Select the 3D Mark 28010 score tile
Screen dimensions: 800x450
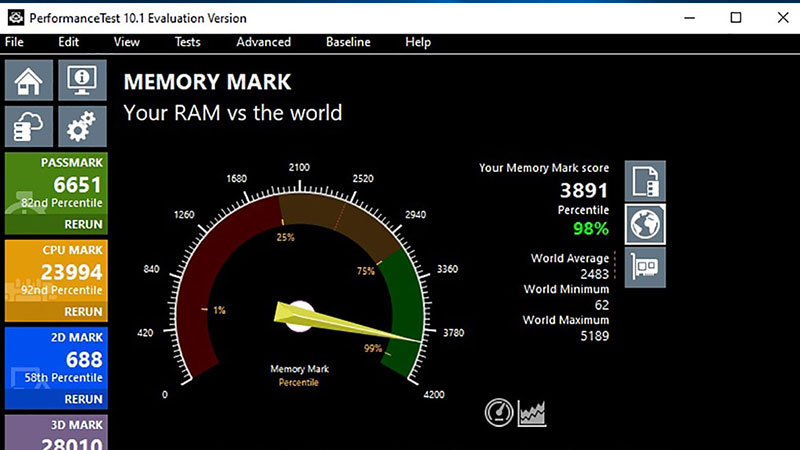pyautogui.click(x=56, y=432)
